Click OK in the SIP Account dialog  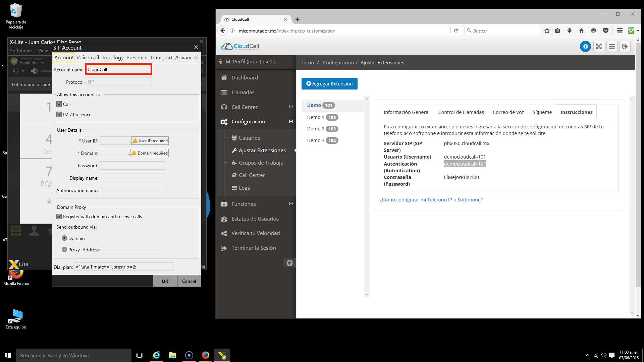tap(165, 281)
